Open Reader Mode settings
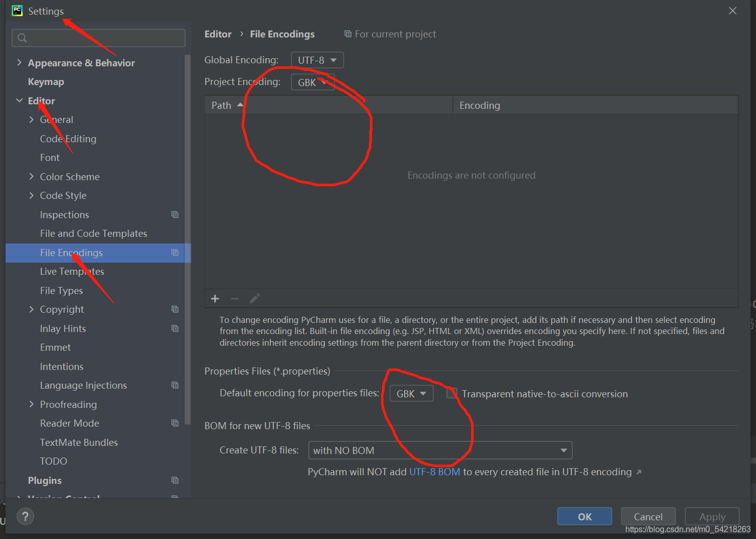 click(69, 423)
